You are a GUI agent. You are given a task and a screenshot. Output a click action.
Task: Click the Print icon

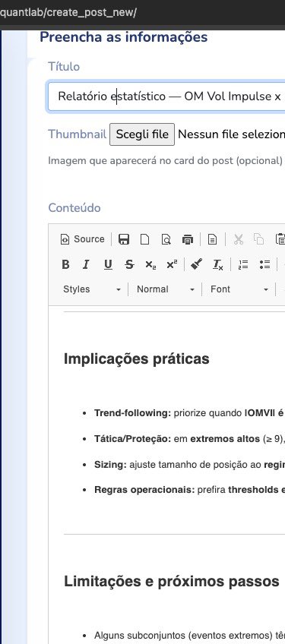(188, 239)
